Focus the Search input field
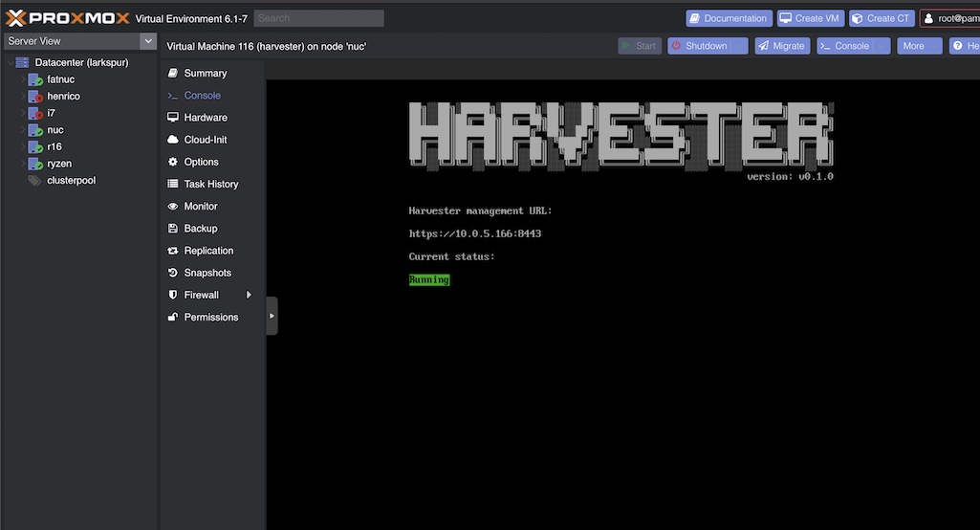The width and height of the screenshot is (980, 530). tap(318, 18)
